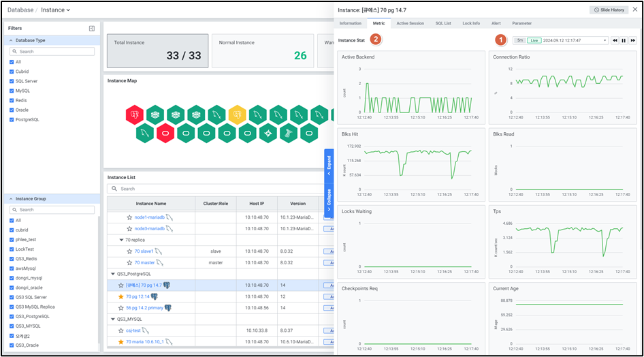
Task: Uncheck the LockTest instance group
Action: (12, 249)
